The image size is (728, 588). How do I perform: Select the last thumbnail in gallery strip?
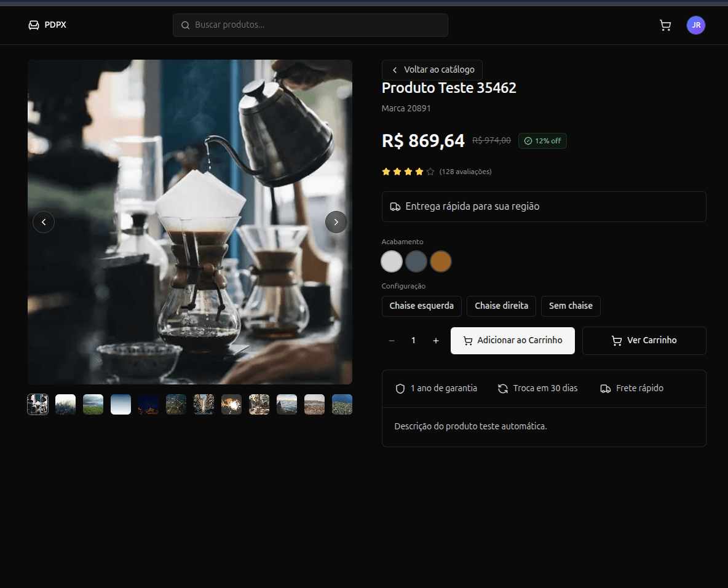pyautogui.click(x=342, y=405)
